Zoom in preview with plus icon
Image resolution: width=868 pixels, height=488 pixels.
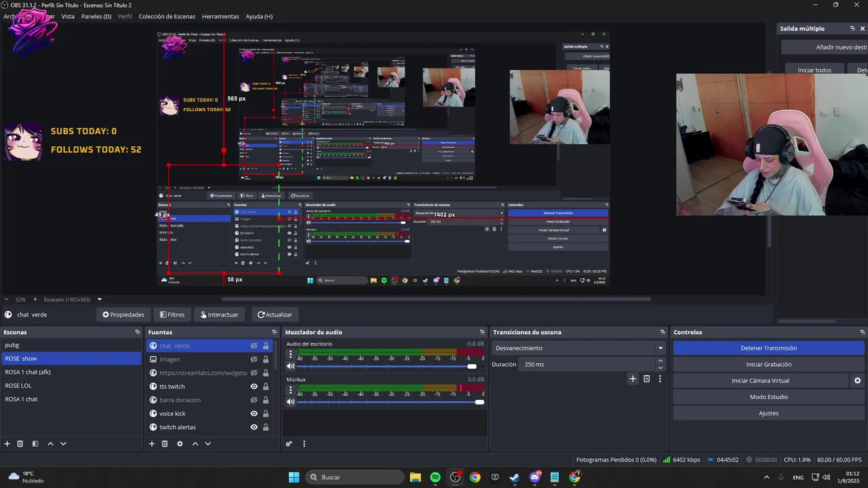click(x=35, y=299)
